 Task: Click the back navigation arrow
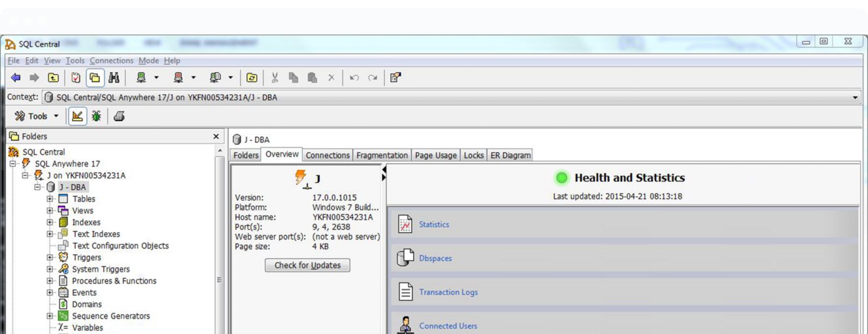coord(16,78)
